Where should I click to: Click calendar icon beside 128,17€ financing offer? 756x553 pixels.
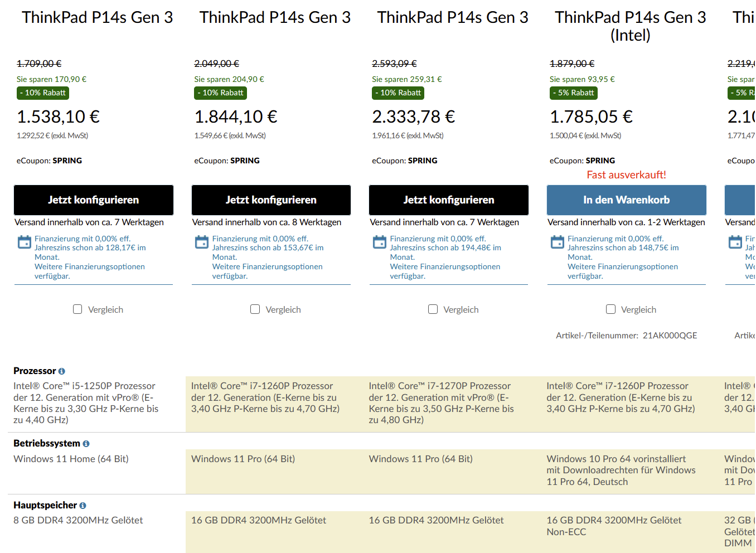pos(25,242)
